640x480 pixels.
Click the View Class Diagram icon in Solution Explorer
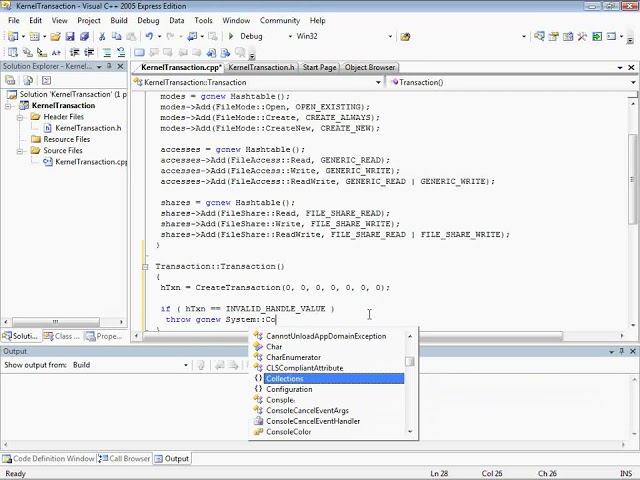point(46,80)
